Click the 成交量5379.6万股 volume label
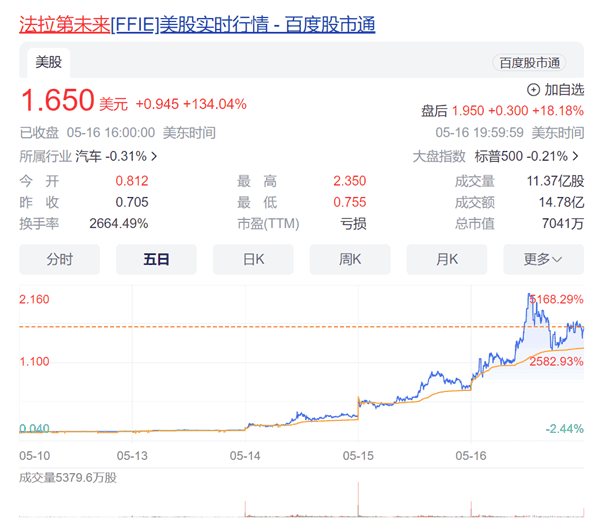Viewport: 600px width, 527px height. coord(68,478)
